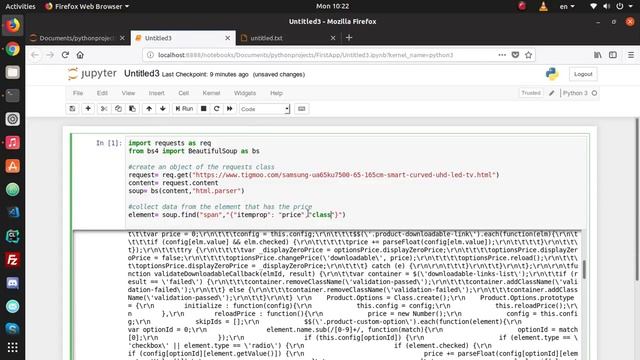Open the View menu
Image resolution: width=640 pixels, height=360 pixels.
click(x=128, y=93)
